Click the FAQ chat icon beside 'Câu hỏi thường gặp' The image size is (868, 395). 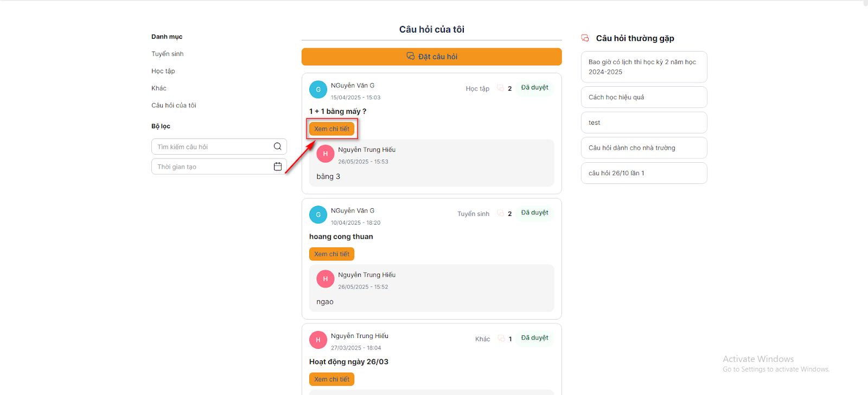pyautogui.click(x=585, y=38)
